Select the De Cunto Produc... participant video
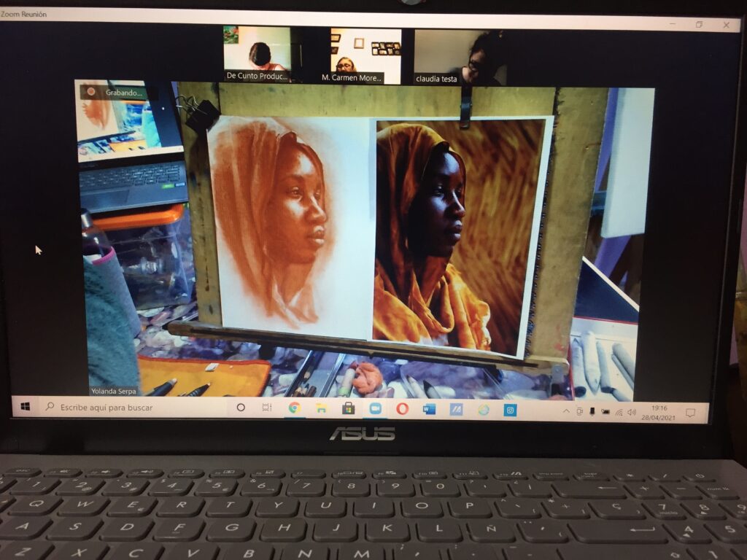The height and width of the screenshot is (560, 747). pos(257,55)
